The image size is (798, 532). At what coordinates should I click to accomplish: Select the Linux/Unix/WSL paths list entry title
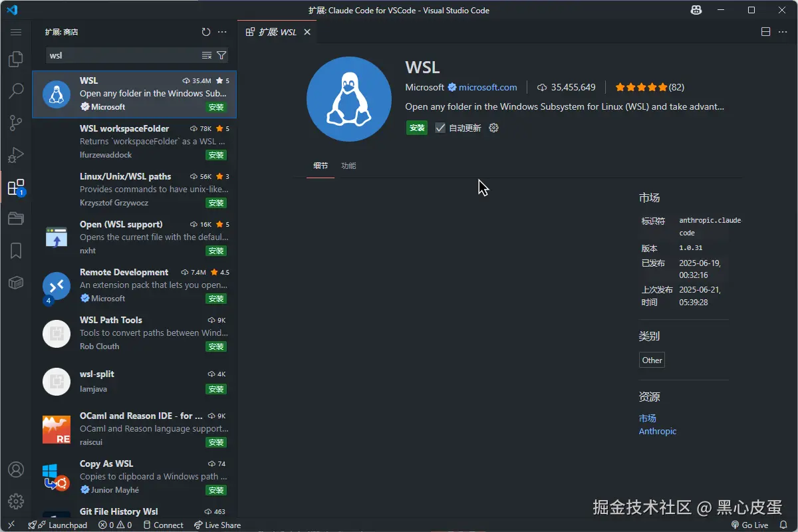coord(125,176)
